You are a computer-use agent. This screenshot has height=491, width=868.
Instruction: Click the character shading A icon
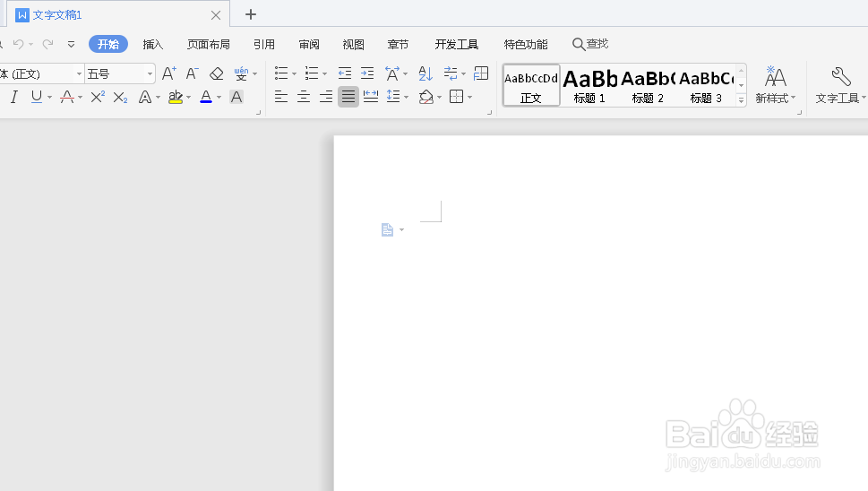point(236,97)
